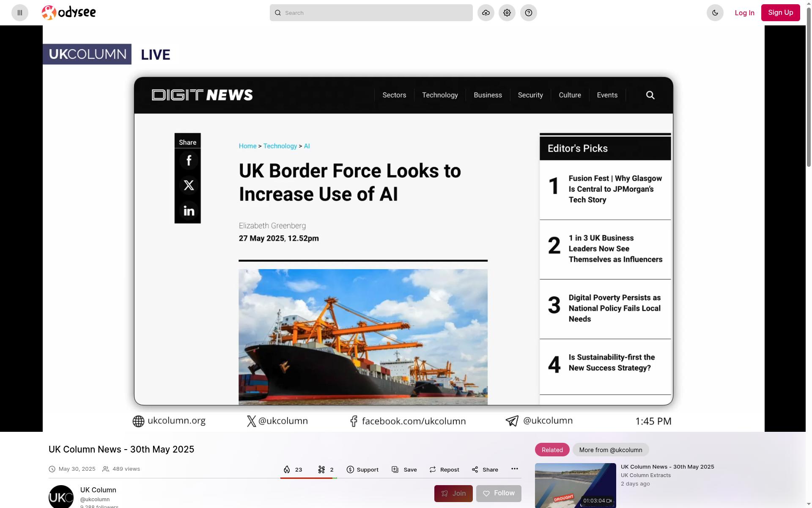
Task: Open the UK Column channel avatar
Action: (61, 497)
